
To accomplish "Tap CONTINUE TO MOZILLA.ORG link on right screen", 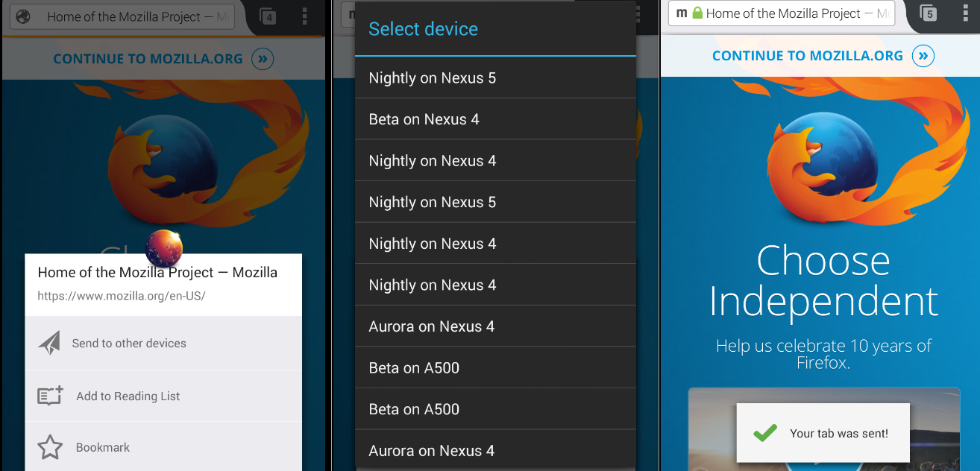I will pyautogui.click(x=808, y=56).
